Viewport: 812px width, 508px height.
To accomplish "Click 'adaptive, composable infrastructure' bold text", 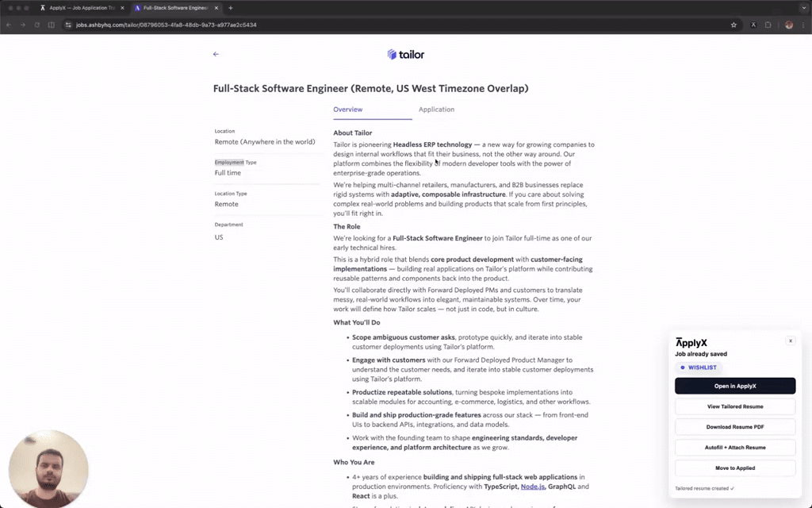I will click(x=448, y=194).
